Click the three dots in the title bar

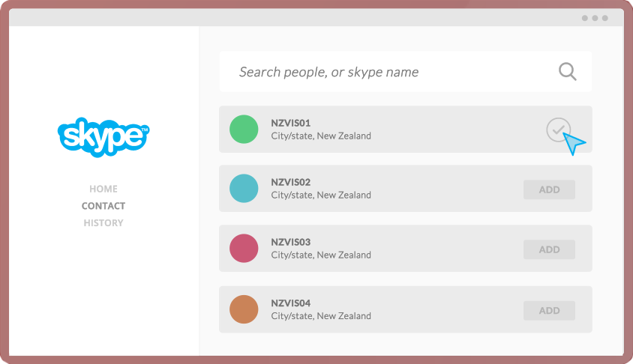tap(595, 18)
